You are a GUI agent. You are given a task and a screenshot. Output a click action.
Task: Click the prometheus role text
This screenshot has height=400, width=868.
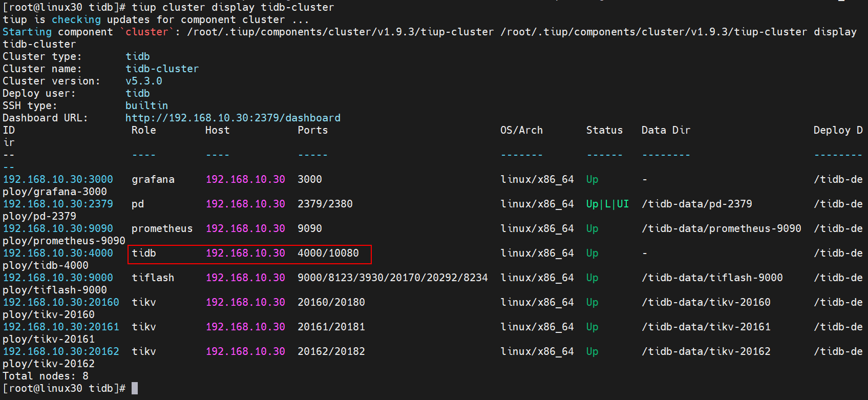(162, 228)
